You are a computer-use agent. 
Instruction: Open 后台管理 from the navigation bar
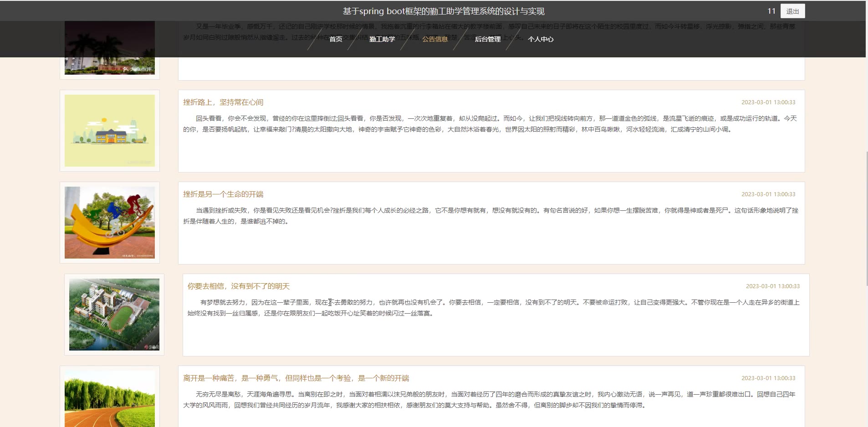pos(488,39)
